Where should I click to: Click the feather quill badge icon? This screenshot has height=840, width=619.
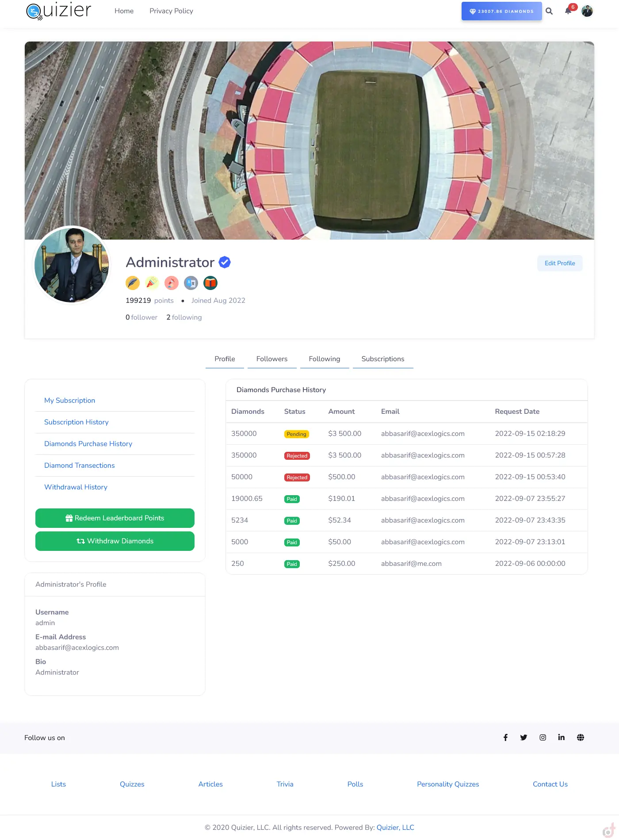tap(133, 283)
